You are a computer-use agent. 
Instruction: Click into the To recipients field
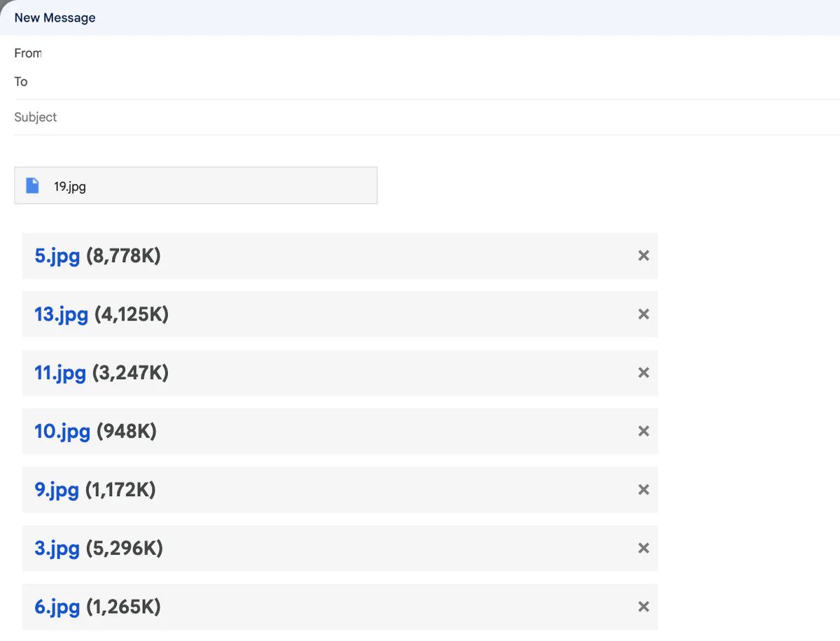[x=427, y=82]
